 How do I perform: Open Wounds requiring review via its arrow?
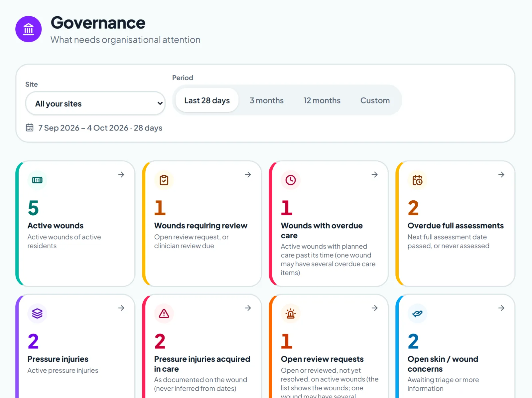pos(248,175)
